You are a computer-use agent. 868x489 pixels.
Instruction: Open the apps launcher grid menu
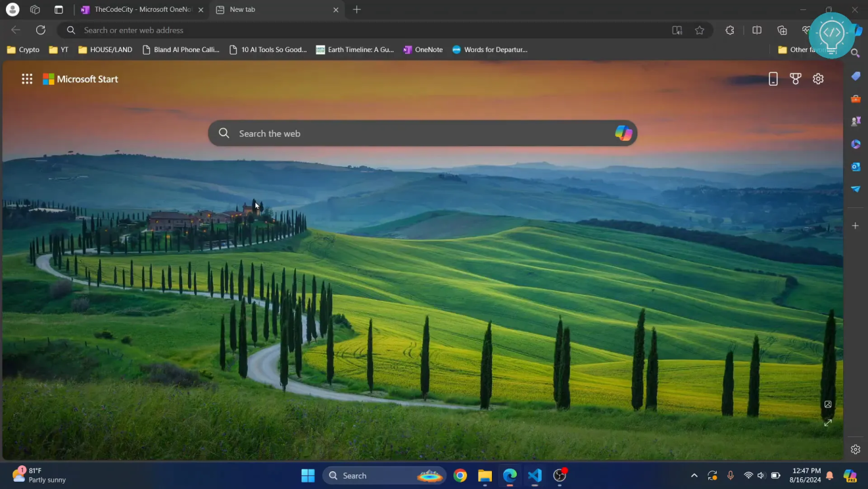tap(27, 78)
